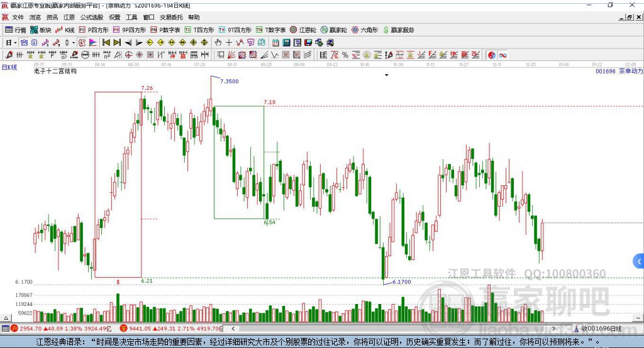Open the 公式选股 menu
Viewport: 644px width, 348px height.
click(92, 17)
